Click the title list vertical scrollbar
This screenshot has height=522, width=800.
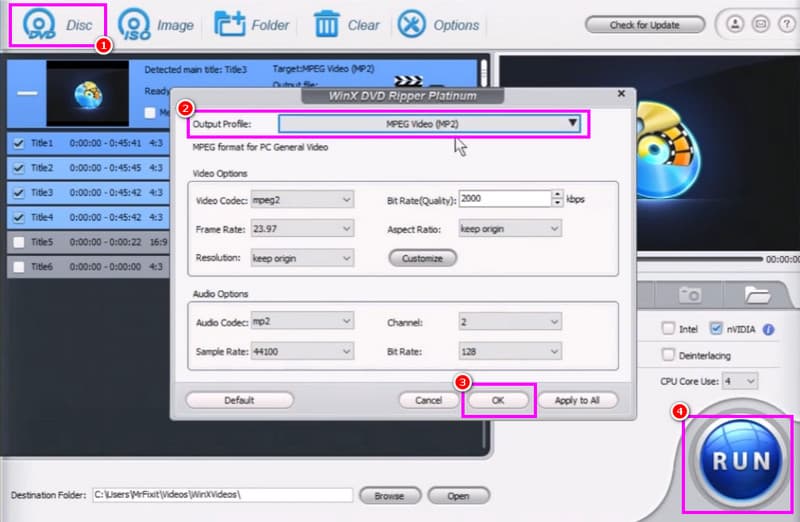pyautogui.click(x=484, y=74)
